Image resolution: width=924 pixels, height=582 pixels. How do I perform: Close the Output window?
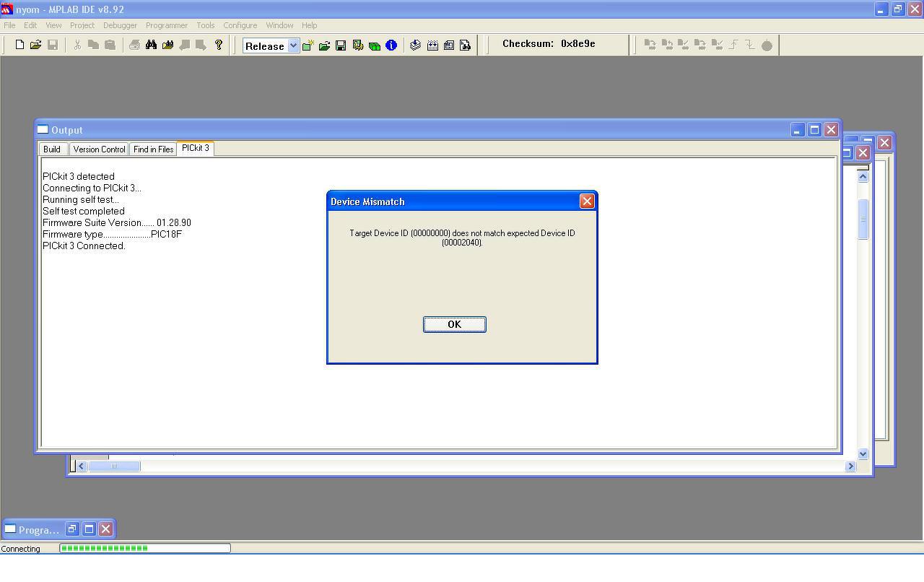[x=831, y=130]
